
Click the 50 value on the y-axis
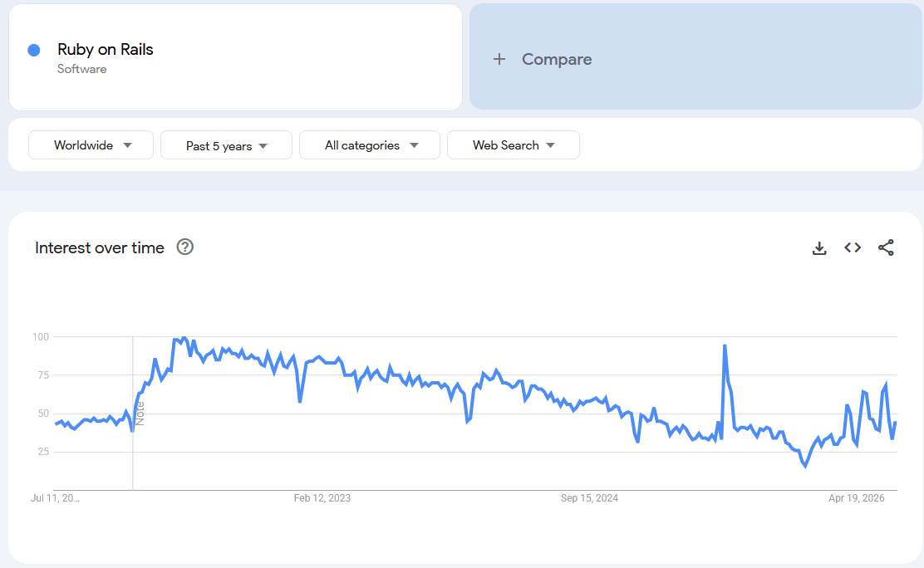click(x=43, y=414)
